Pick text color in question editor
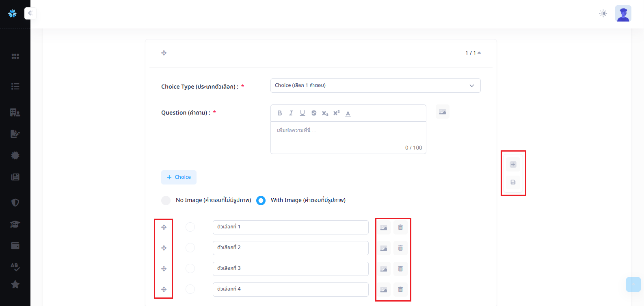 click(x=348, y=113)
